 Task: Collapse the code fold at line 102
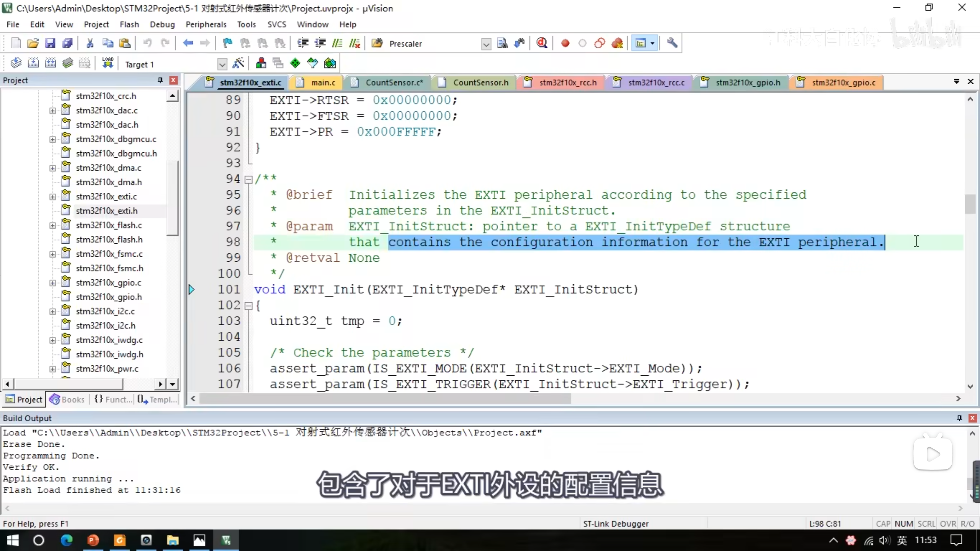(248, 306)
